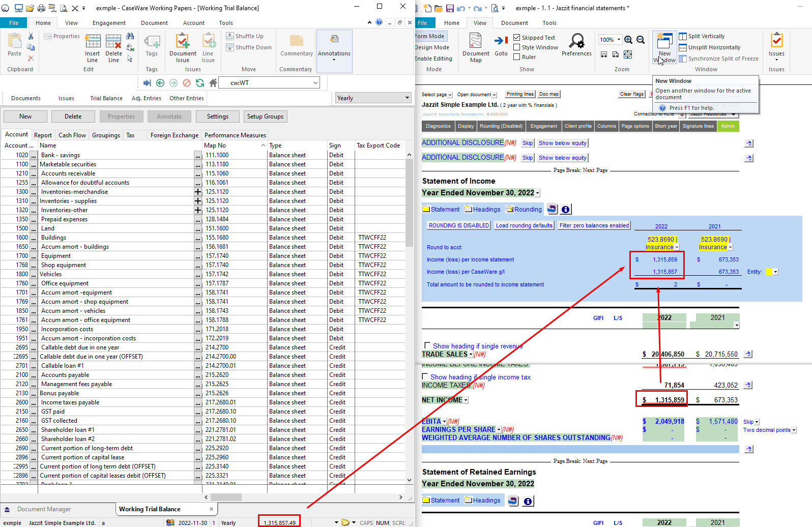812x527 pixels.
Task: Open the Two decimal points dropdown
Action: (x=794, y=430)
